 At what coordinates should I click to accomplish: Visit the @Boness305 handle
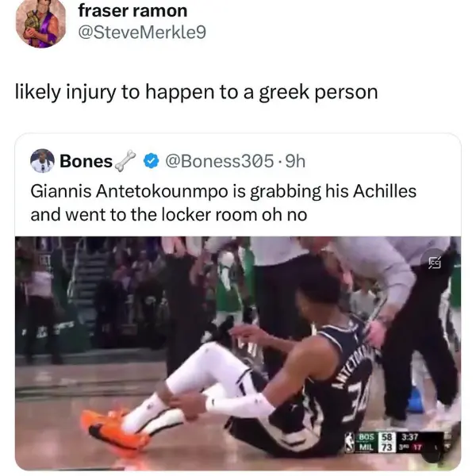point(220,161)
